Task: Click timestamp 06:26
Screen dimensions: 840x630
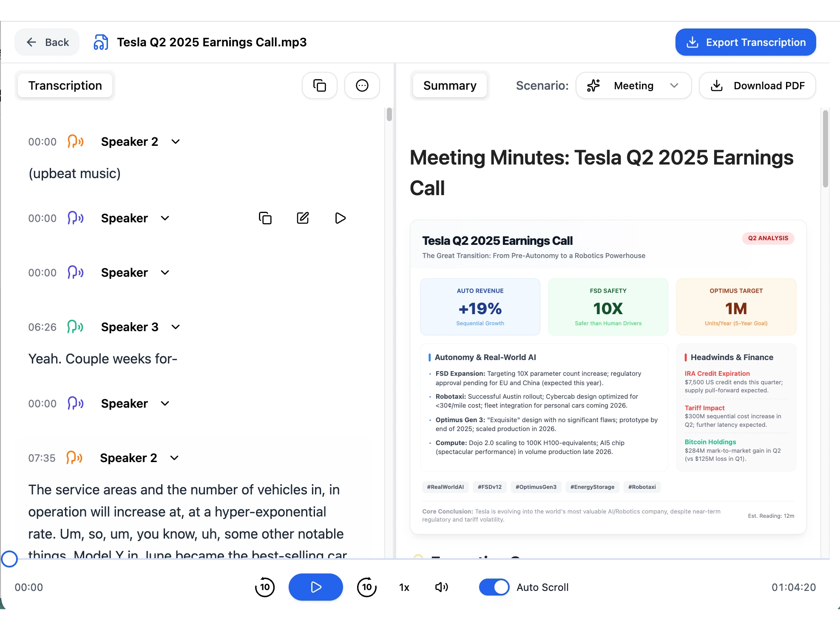Action: pyautogui.click(x=43, y=327)
